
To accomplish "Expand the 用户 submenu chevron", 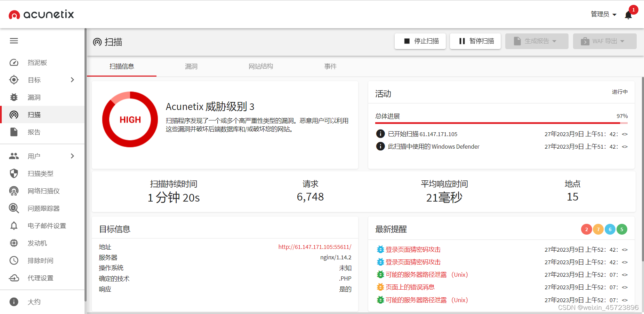I will (x=72, y=156).
